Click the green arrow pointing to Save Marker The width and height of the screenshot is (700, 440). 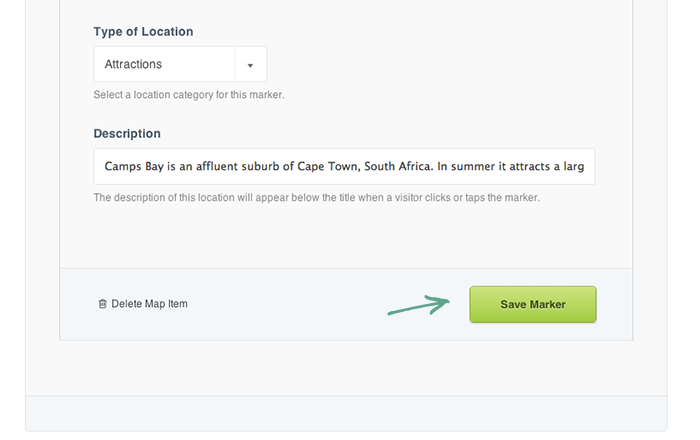pos(420,305)
